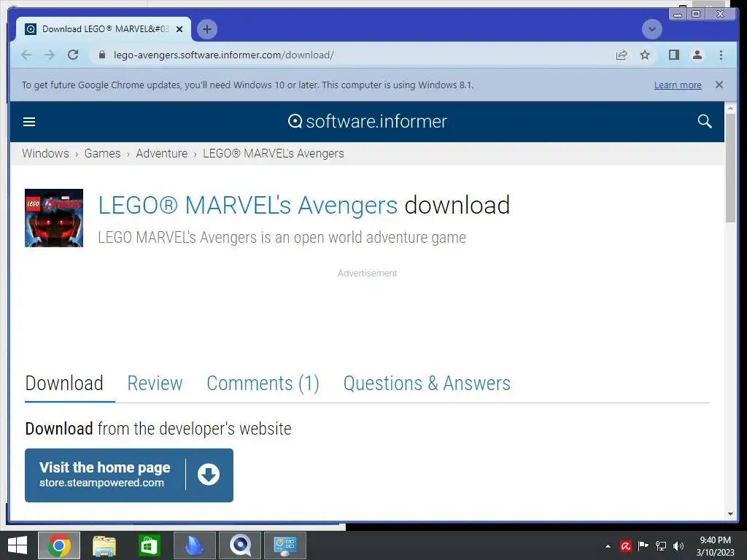This screenshot has height=560, width=747.
Task: Open the site search magnifier icon
Action: [x=705, y=122]
